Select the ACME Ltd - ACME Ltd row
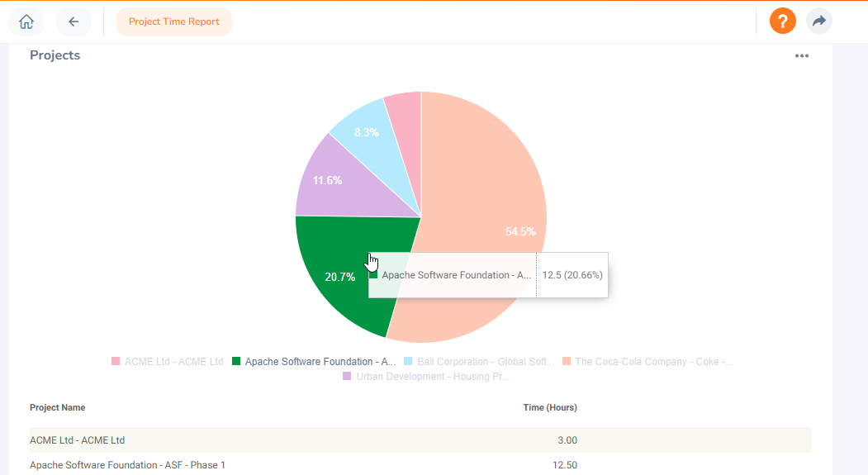 [420, 440]
